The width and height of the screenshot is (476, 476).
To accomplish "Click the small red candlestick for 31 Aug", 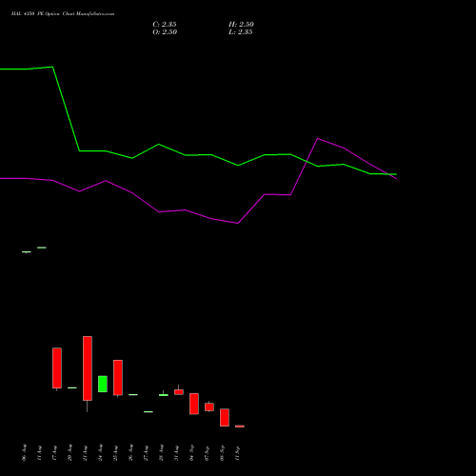I will point(179,392).
